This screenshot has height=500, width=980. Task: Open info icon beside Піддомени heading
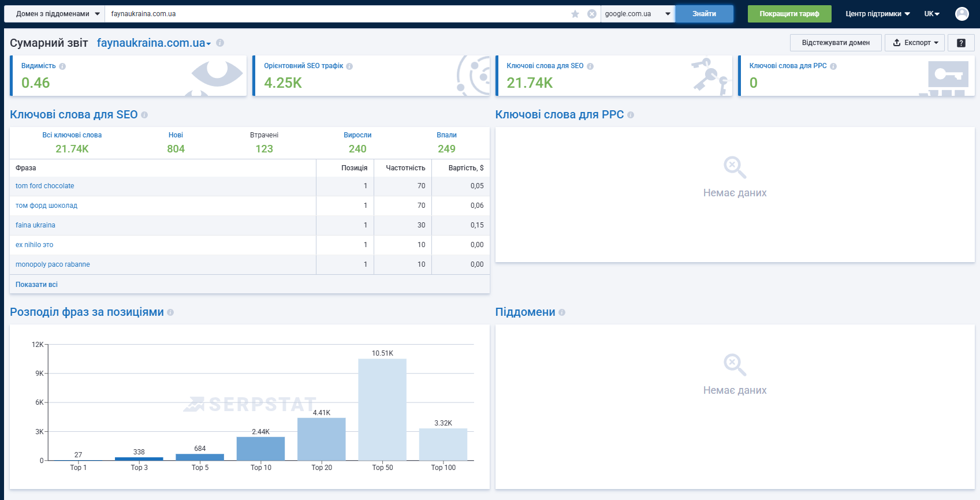(x=562, y=312)
